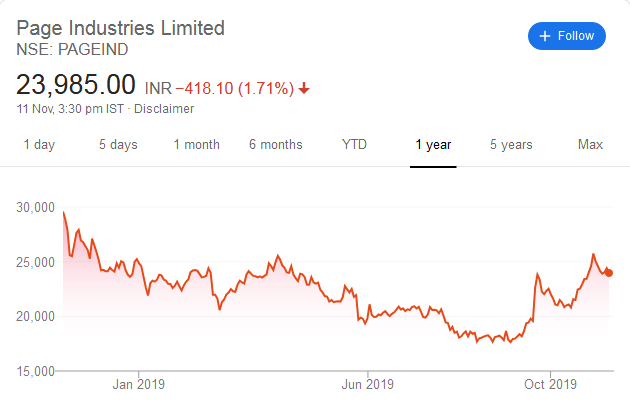The height and width of the screenshot is (403, 630).
Task: Show the Max time range
Action: (x=590, y=145)
